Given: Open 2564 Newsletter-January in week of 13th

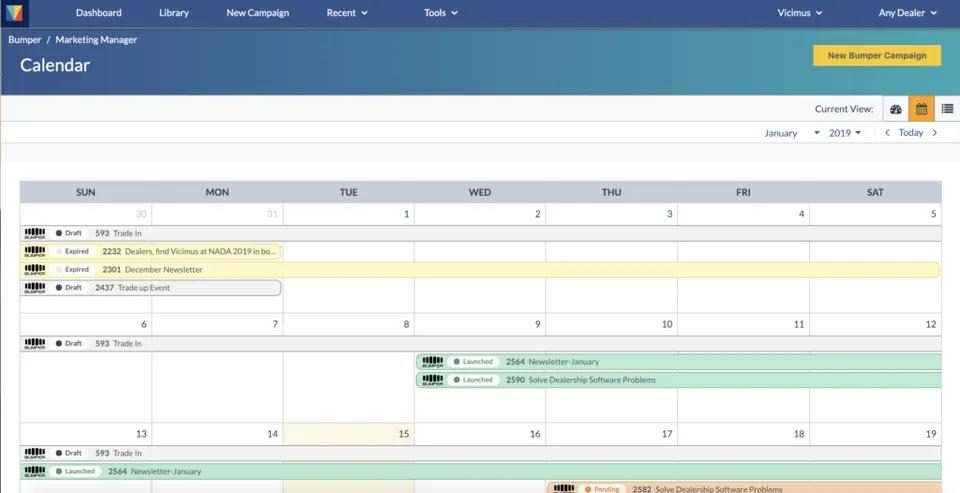Looking at the screenshot, I should pos(481,472).
